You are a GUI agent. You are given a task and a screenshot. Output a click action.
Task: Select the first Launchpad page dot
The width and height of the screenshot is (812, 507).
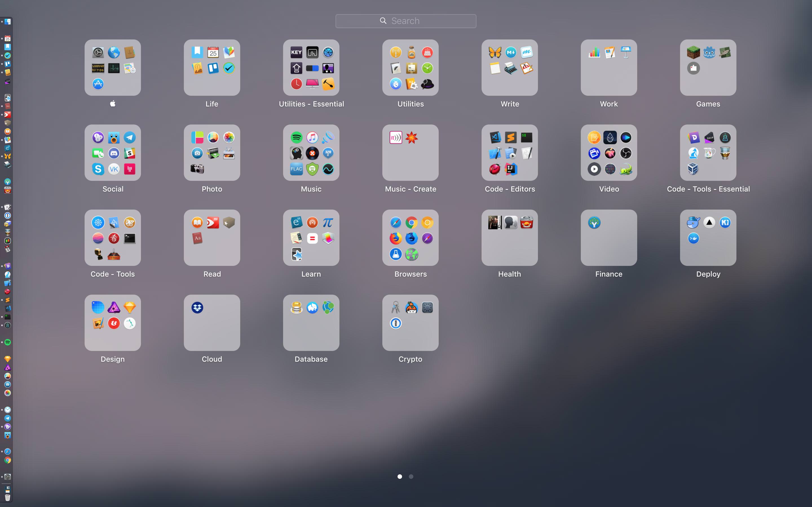pos(400,477)
